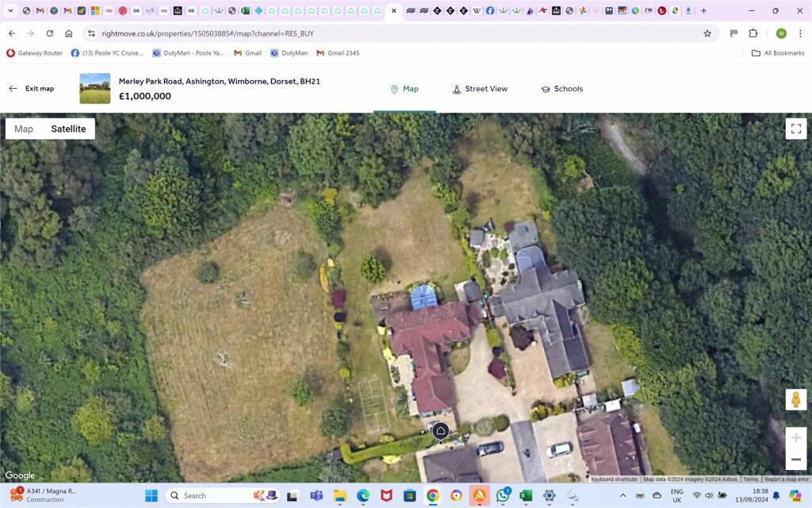Open Street View by clicking the Pegman icon

click(796, 399)
